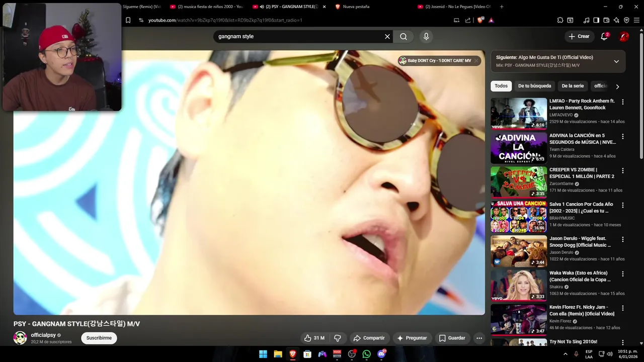
Task: Dislike the Gangnam Style video
Action: [338, 338]
